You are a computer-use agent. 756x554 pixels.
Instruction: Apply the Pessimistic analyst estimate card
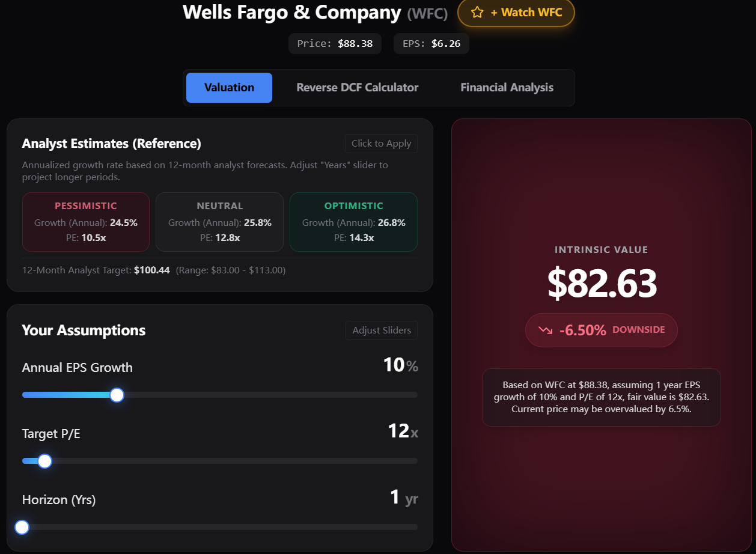(86, 222)
